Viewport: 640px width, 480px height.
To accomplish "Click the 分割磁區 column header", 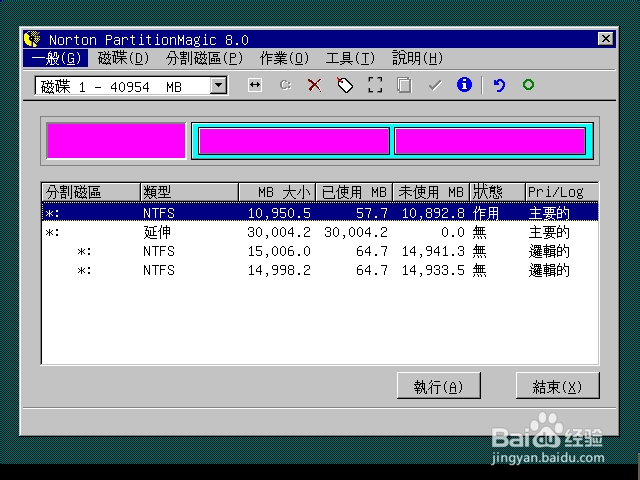I will pos(91,192).
